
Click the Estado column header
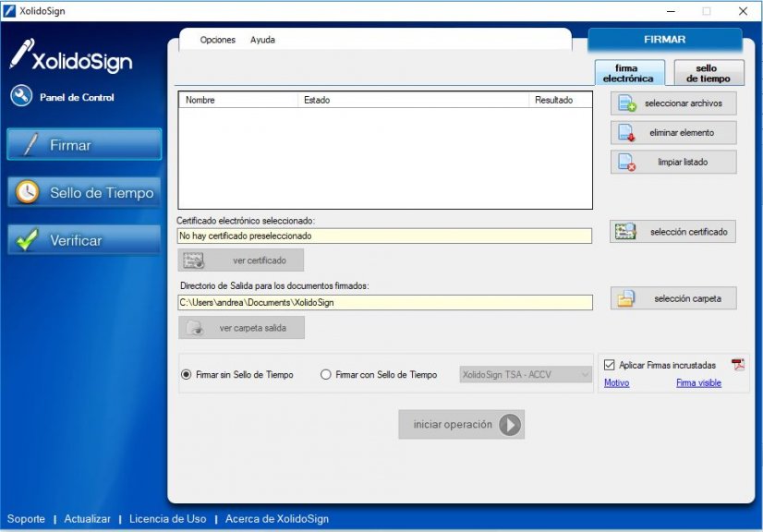413,100
